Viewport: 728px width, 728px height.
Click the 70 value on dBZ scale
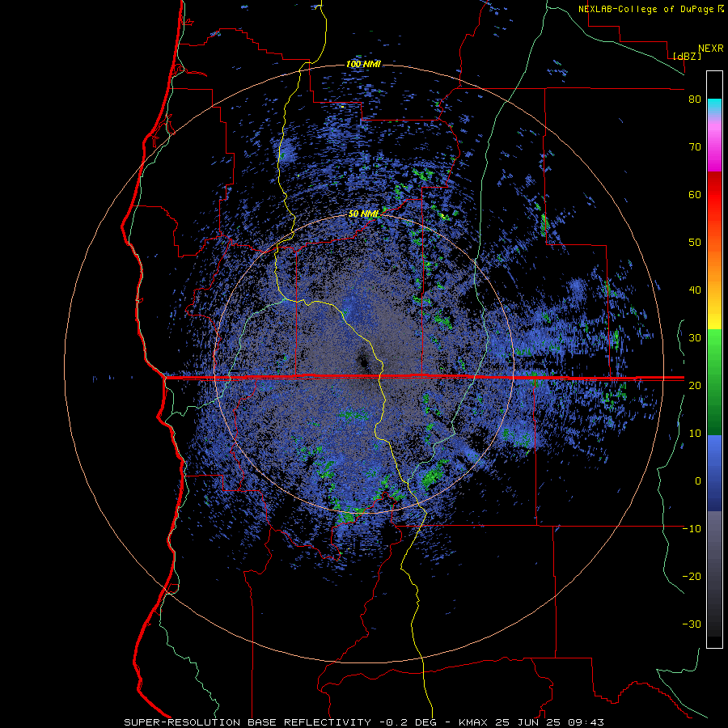pyautogui.click(x=695, y=146)
